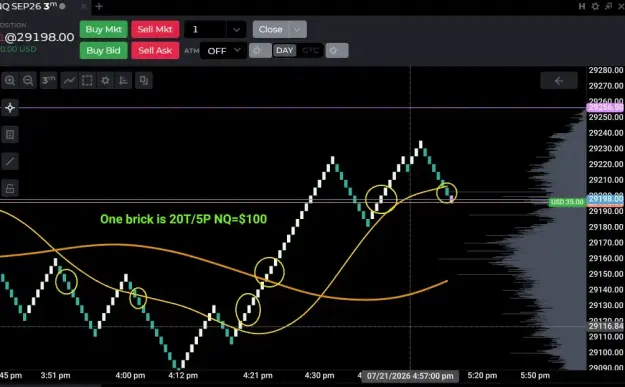This screenshot has height=387, width=625.
Task: Select the dashed rectangle selection tool
Action: click(x=87, y=81)
